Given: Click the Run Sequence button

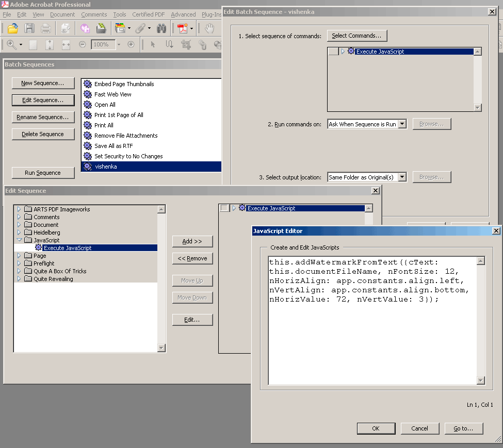Looking at the screenshot, I should click(43, 173).
